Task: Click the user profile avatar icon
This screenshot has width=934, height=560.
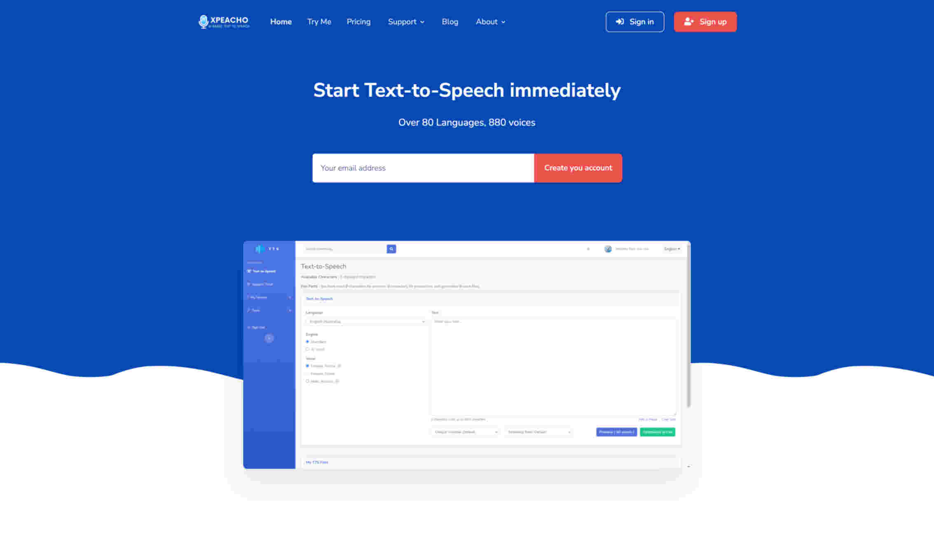Action: click(607, 249)
